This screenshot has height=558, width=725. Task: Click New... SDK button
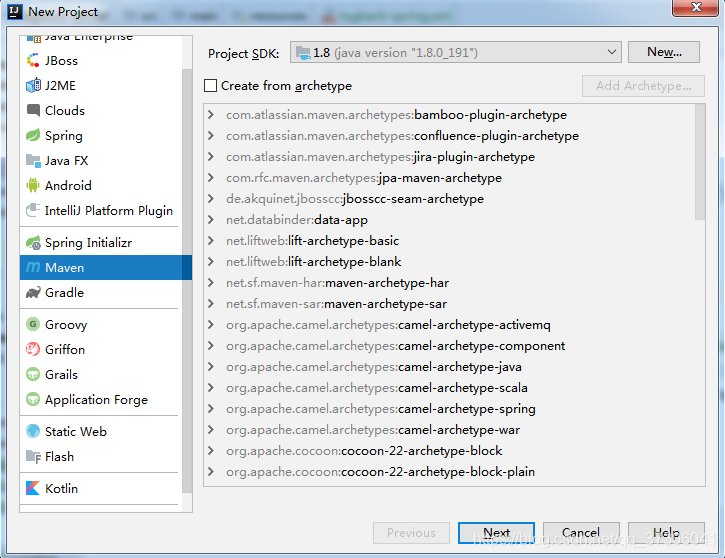point(664,52)
